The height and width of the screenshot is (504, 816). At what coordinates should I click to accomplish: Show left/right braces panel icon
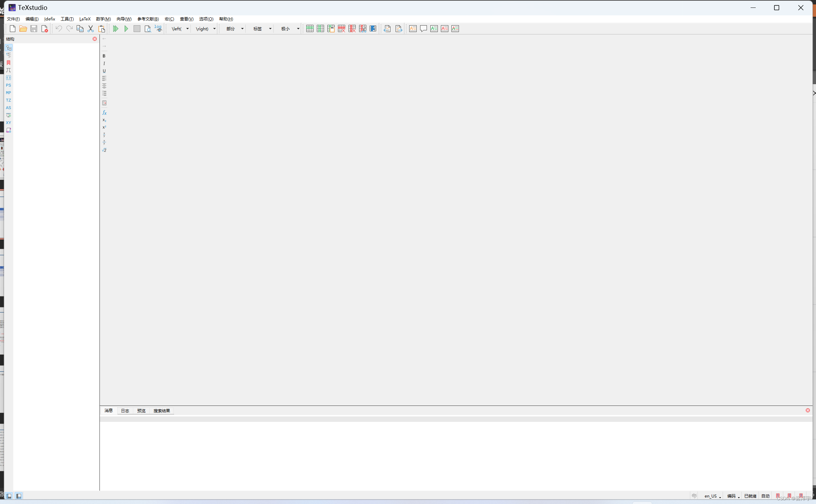[9, 78]
